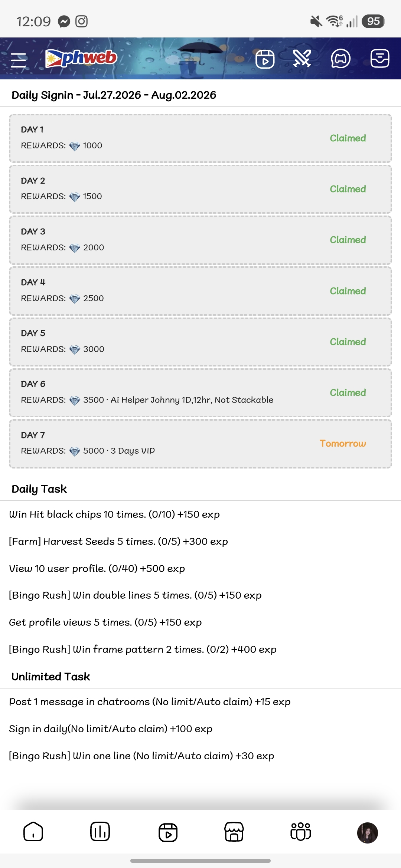Open the crossed swords battle icon
Image resolution: width=401 pixels, height=868 pixels.
pos(302,59)
